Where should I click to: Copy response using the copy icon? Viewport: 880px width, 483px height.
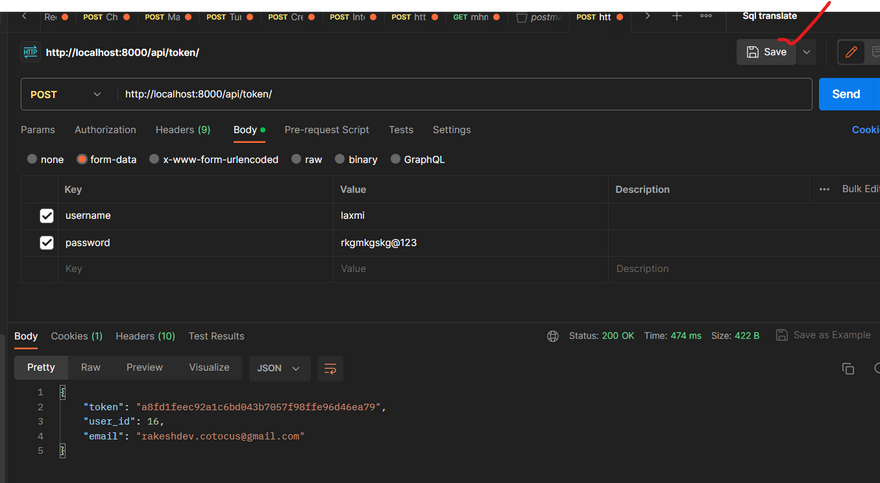(848, 368)
